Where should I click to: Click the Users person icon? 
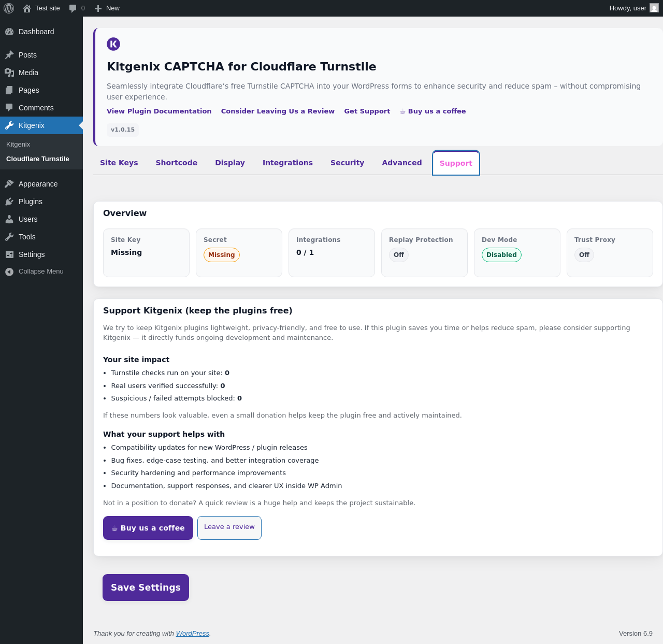point(9,219)
